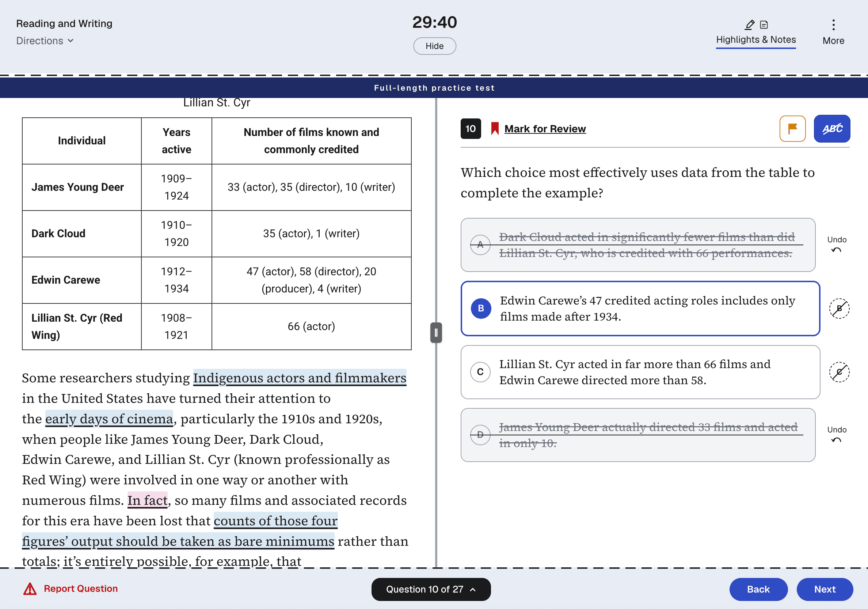Select answer choice C about Lillian St. Cyr
Screen dimensions: 868x609
[640, 372]
